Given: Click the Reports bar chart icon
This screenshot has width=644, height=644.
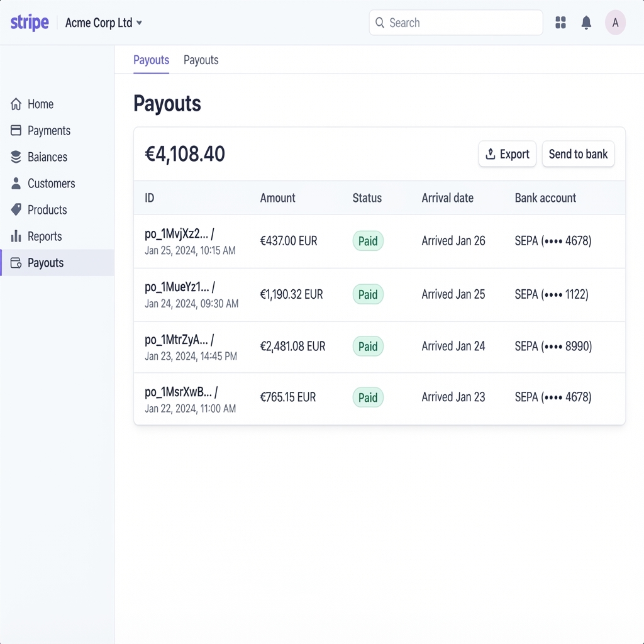Looking at the screenshot, I should tap(16, 236).
